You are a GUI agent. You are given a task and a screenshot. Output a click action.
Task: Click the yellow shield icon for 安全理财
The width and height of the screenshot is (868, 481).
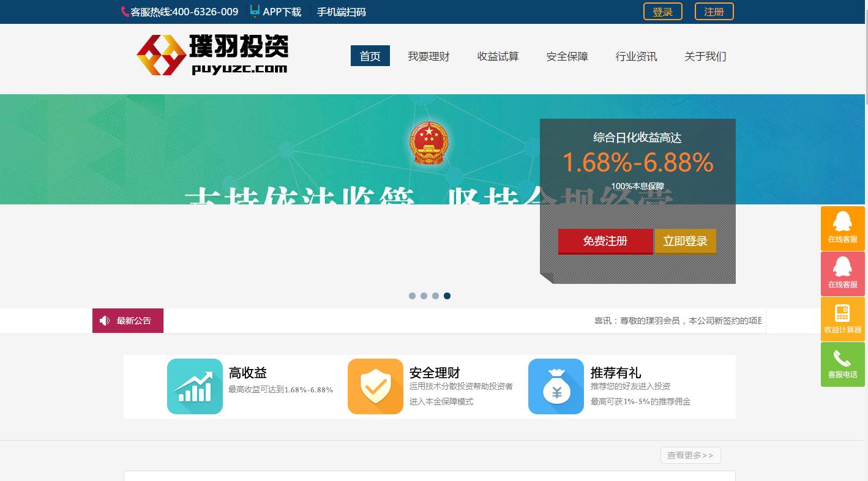(x=375, y=386)
